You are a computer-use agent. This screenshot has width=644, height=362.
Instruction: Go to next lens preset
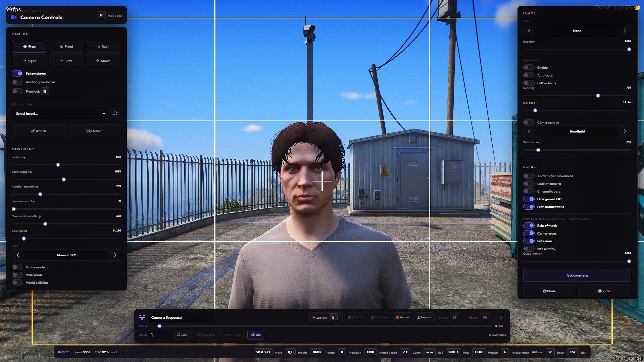click(115, 255)
